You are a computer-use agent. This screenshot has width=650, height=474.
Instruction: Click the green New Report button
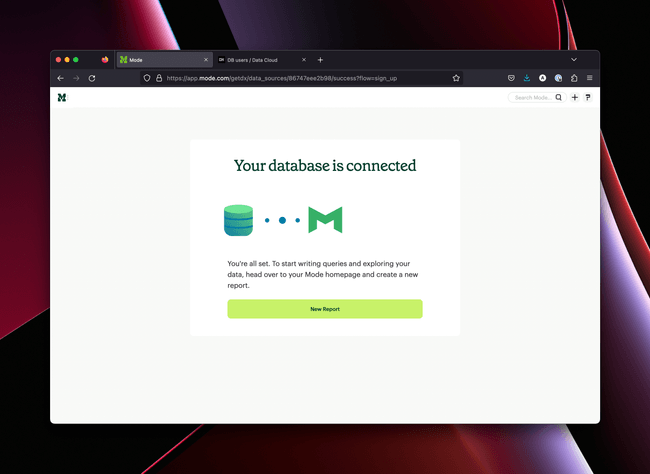(324, 309)
